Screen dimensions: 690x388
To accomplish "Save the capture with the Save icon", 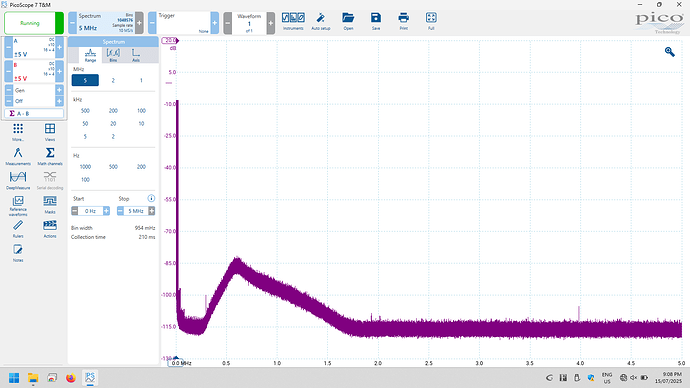I will 376,21.
